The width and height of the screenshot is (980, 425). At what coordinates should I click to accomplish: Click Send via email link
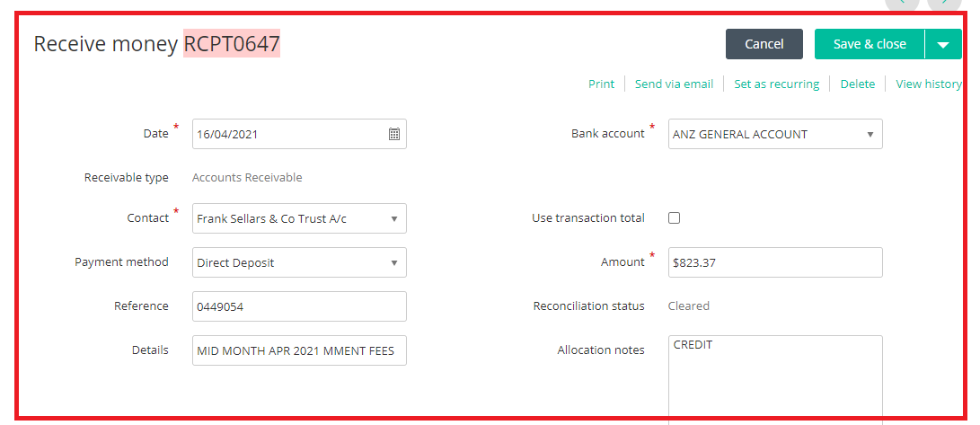coord(674,84)
